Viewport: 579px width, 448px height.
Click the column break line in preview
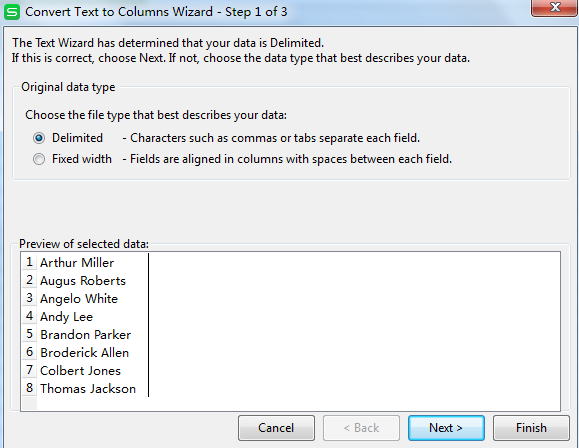[x=148, y=325]
